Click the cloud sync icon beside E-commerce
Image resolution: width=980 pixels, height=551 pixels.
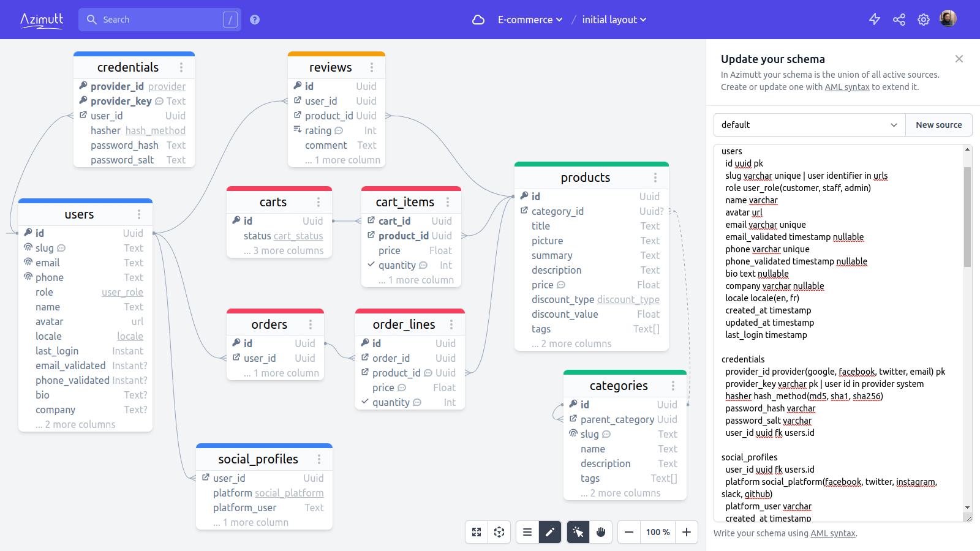click(477, 19)
